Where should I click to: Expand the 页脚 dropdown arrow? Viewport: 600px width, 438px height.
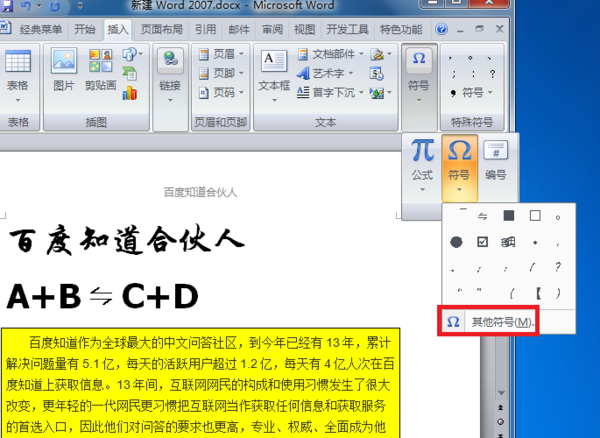coord(241,73)
